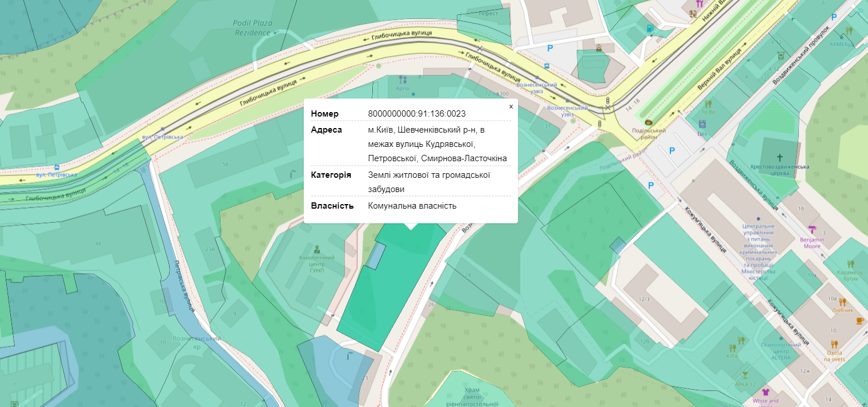This screenshot has width=868, height=407.
Task: Click the Argo restaurant icon
Action: click(403, 79)
